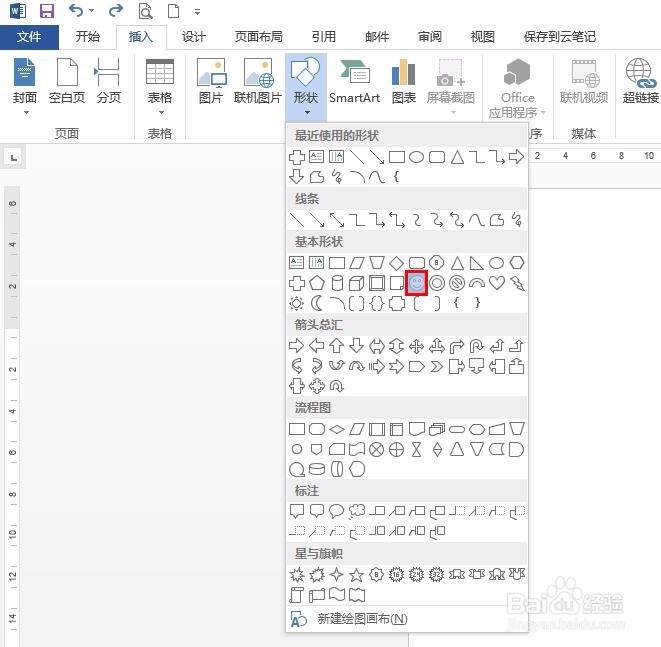The image size is (661, 647).
Task: Click the Hyperlink (超链接) button
Action: coord(640,81)
